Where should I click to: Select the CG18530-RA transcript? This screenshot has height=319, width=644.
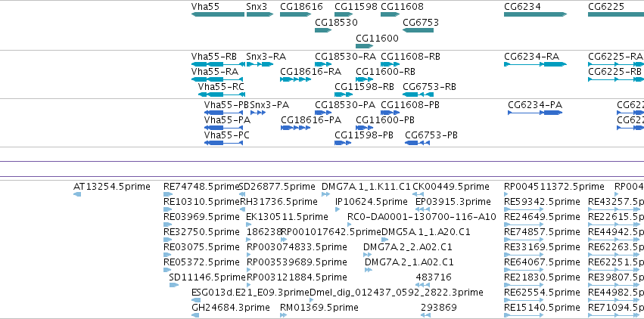[x=323, y=64]
